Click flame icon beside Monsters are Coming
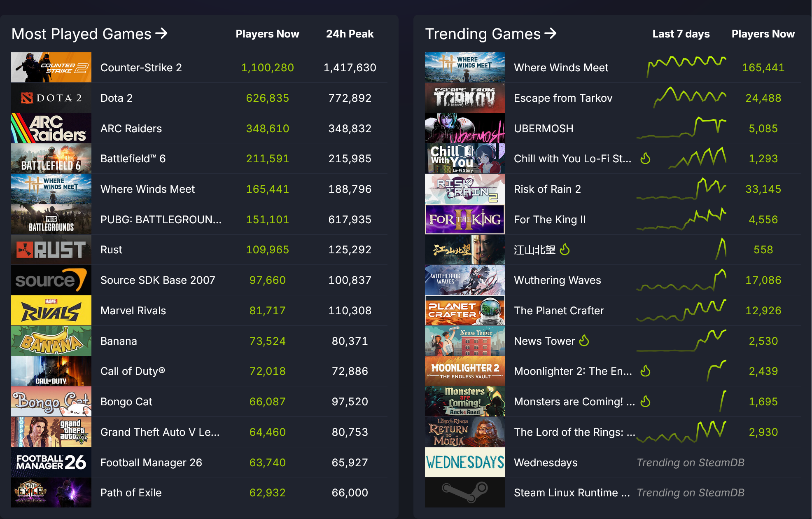The height and width of the screenshot is (519, 812). pos(645,401)
